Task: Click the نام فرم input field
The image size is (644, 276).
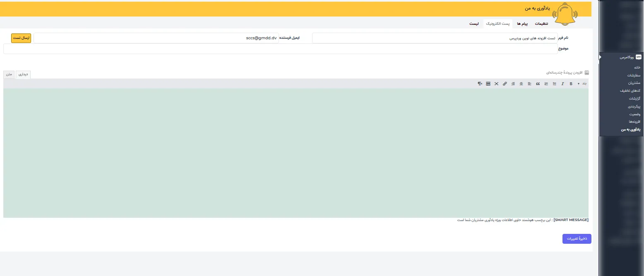Action: click(435, 38)
